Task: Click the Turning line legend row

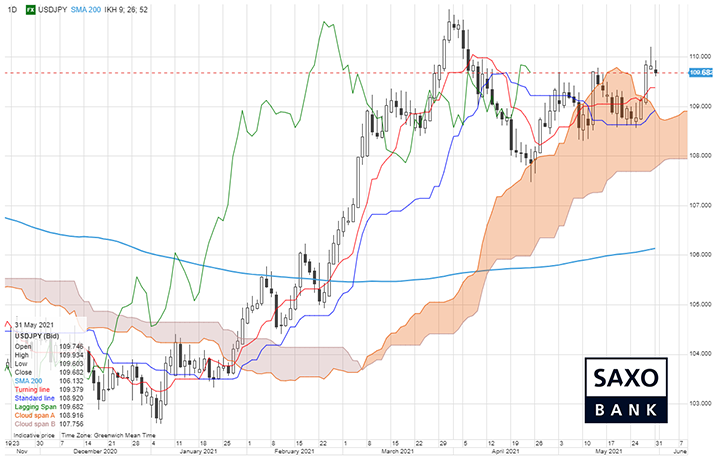Action: point(49,389)
